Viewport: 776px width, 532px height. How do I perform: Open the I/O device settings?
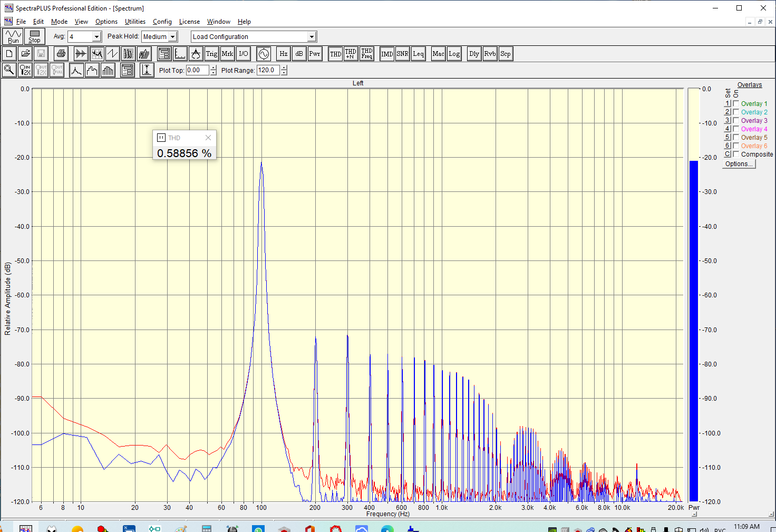pyautogui.click(x=243, y=54)
